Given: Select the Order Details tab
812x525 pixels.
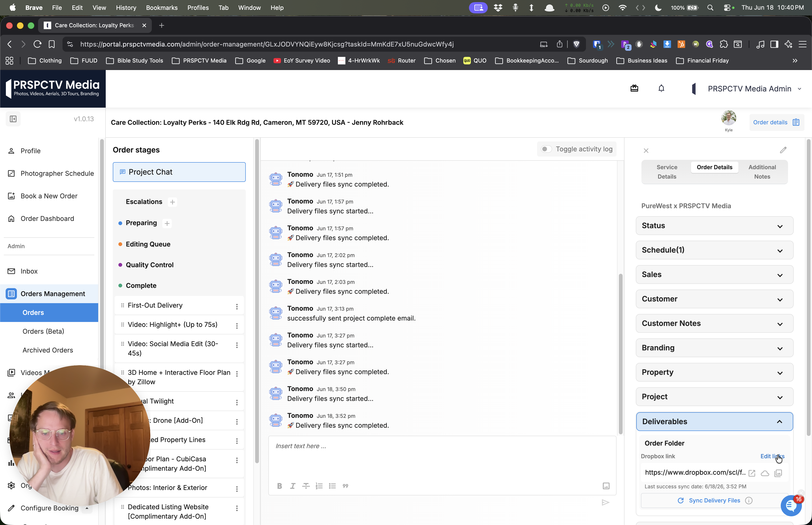Looking at the screenshot, I should (x=714, y=167).
